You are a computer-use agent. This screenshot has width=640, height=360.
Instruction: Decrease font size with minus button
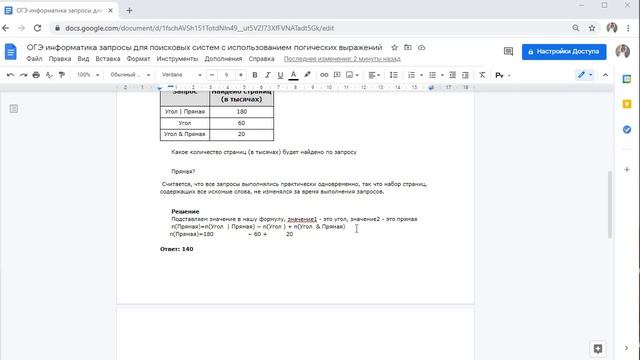(212, 75)
